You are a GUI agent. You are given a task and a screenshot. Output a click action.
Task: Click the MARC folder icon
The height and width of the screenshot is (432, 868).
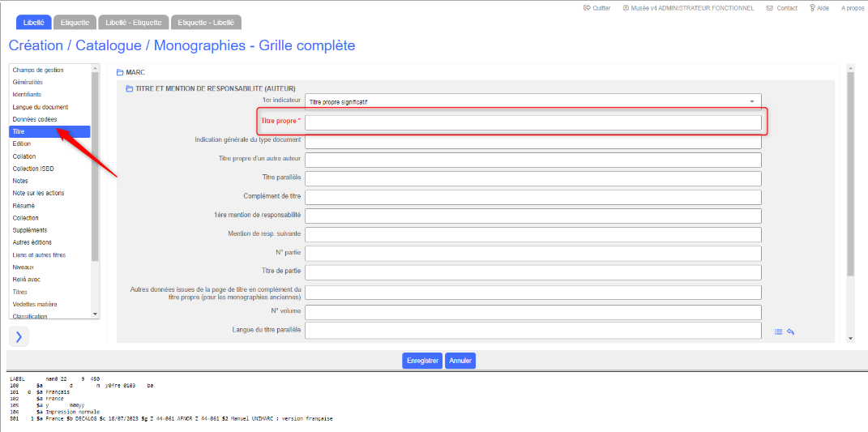pos(120,72)
